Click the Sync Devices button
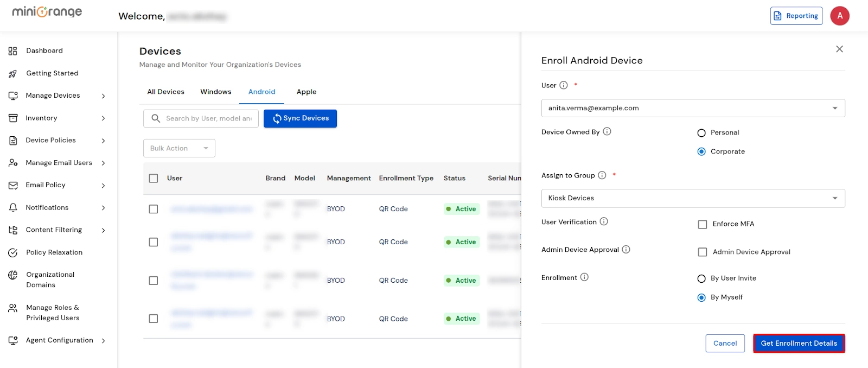The height and width of the screenshot is (368, 868). click(300, 118)
